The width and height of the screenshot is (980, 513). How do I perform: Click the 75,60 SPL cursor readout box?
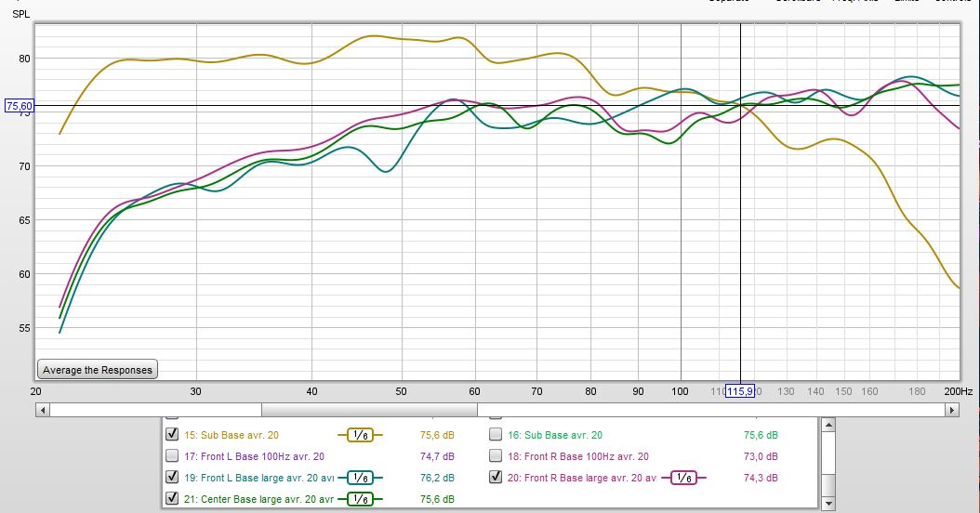tap(20, 106)
